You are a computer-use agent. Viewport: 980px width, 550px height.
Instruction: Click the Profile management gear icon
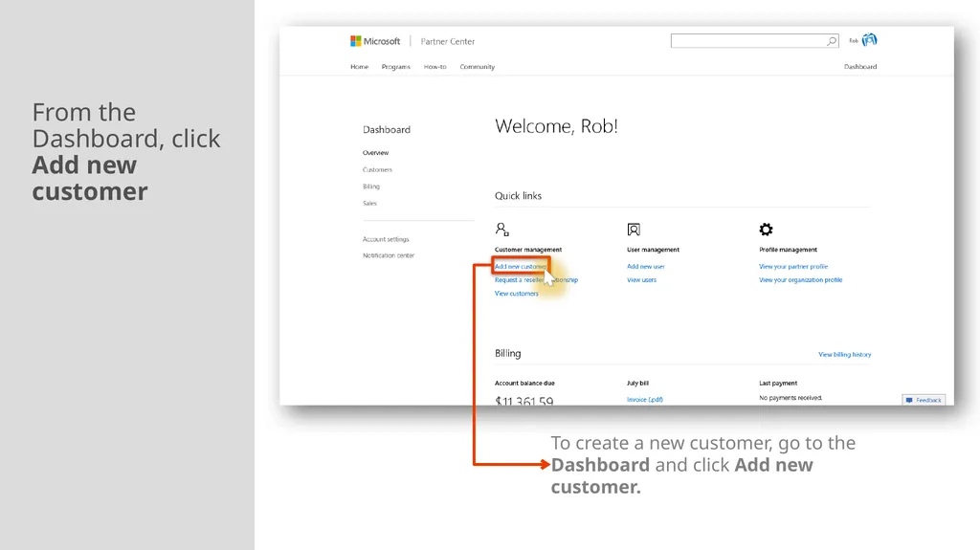(x=766, y=230)
